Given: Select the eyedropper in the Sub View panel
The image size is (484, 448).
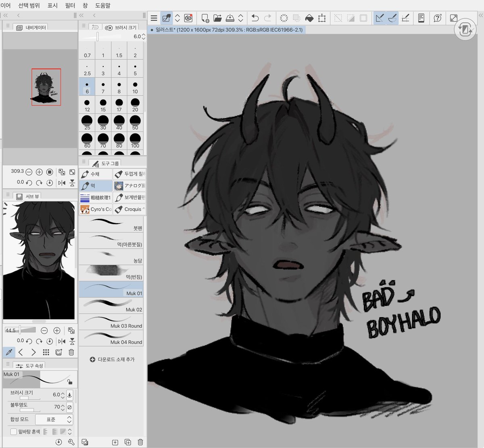Looking at the screenshot, I should (x=9, y=352).
